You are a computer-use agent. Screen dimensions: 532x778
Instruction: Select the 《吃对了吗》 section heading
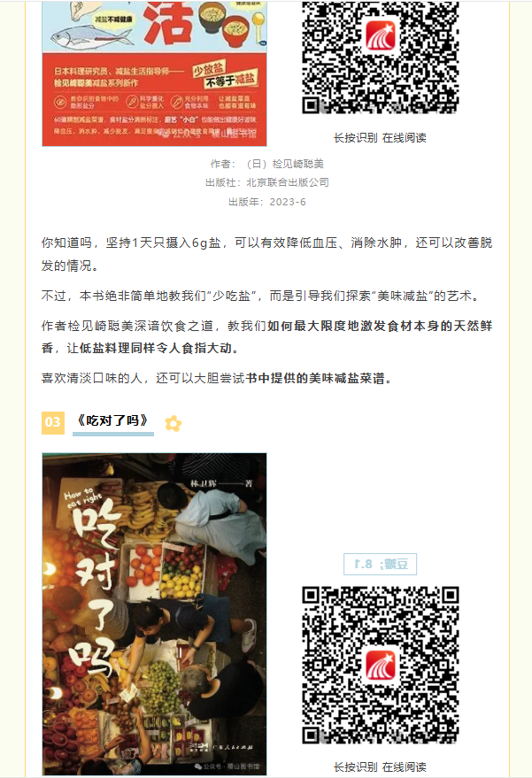[x=113, y=421]
